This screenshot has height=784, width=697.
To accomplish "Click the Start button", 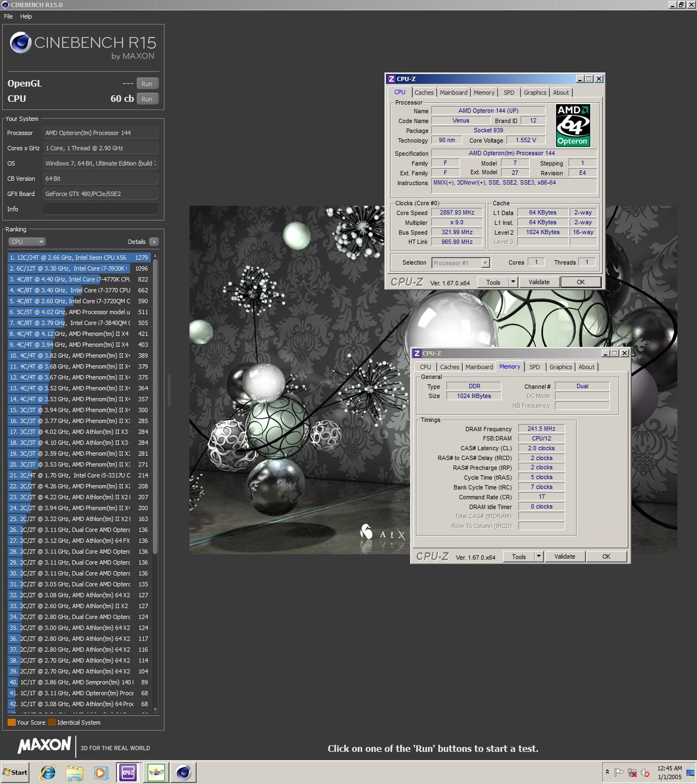I will point(15,772).
